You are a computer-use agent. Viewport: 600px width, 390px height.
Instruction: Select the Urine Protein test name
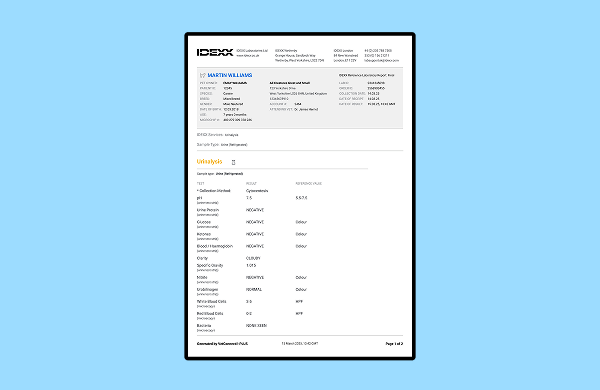(x=208, y=210)
